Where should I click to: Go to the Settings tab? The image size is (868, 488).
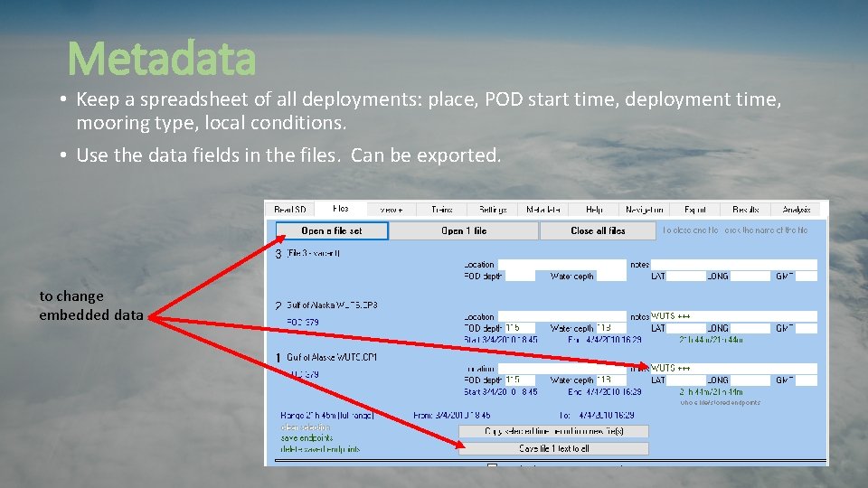(493, 209)
